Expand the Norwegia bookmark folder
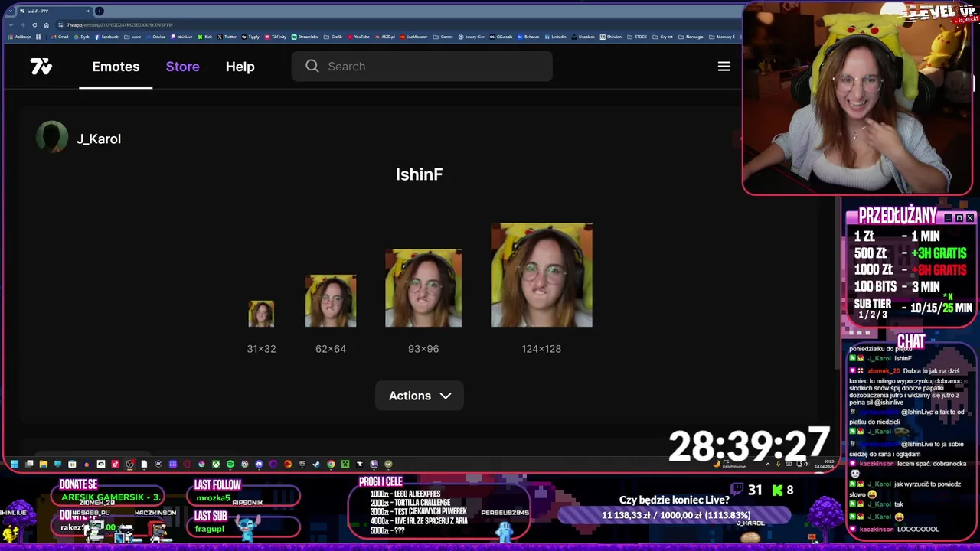This screenshot has height=551, width=980. (691, 37)
